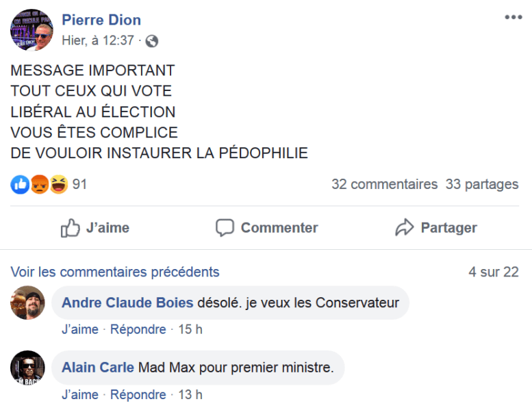This screenshot has height=410, width=532.
Task: Click the laughing face reaction icon
Action: (x=59, y=184)
